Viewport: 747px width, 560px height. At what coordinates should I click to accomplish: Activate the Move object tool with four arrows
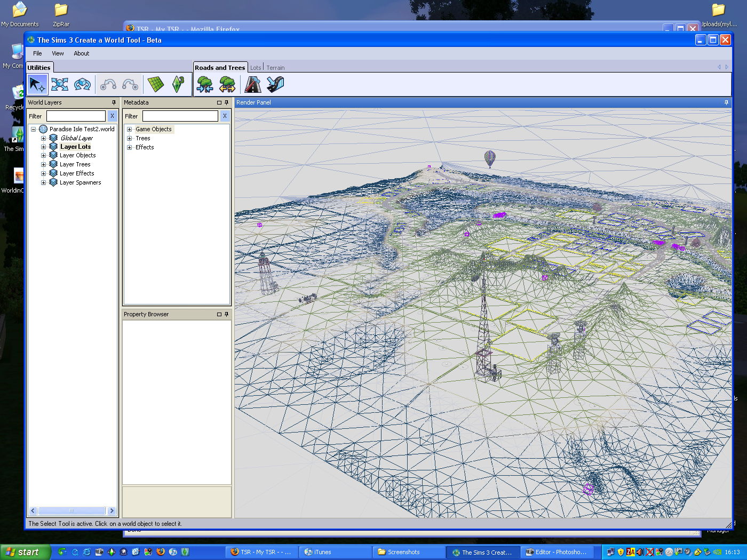[60, 84]
